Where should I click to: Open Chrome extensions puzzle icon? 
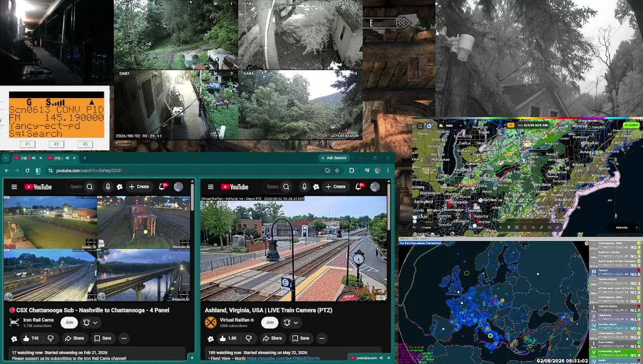click(x=352, y=170)
